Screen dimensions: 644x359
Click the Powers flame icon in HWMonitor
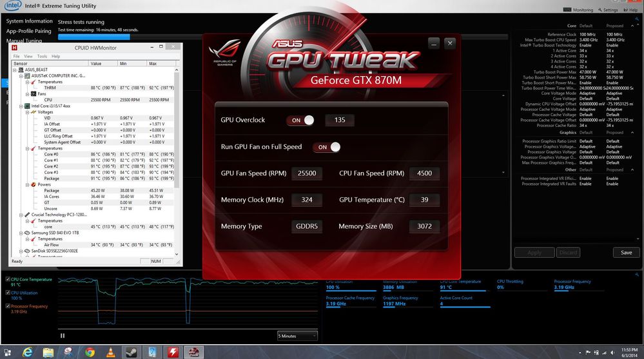(34, 184)
